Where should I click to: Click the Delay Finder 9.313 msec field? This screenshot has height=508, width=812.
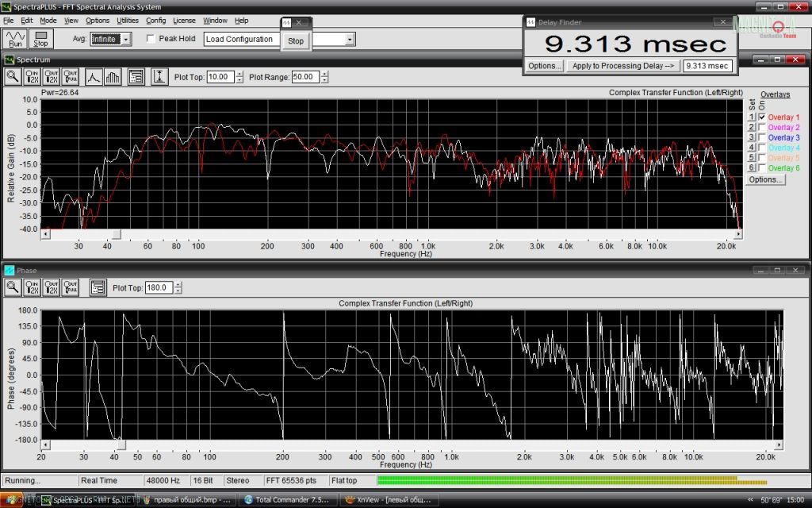pos(707,66)
